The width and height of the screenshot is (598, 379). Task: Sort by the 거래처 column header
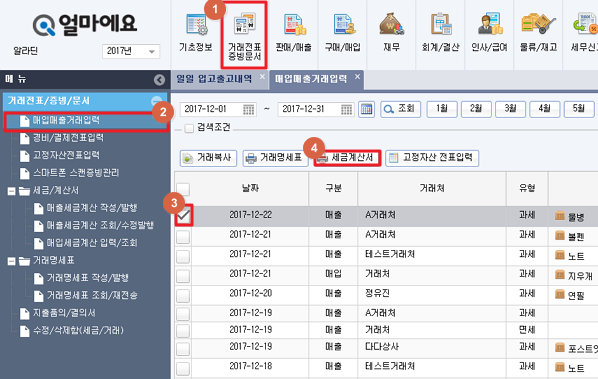point(432,188)
